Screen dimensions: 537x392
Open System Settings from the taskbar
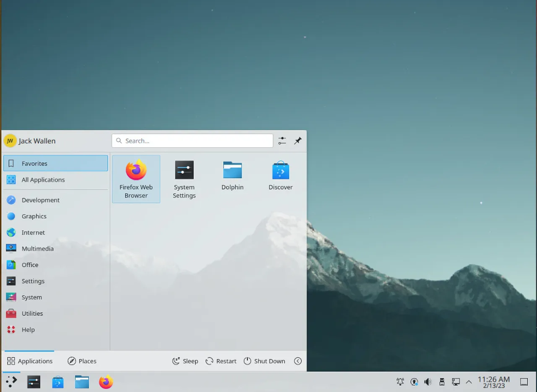(33, 382)
